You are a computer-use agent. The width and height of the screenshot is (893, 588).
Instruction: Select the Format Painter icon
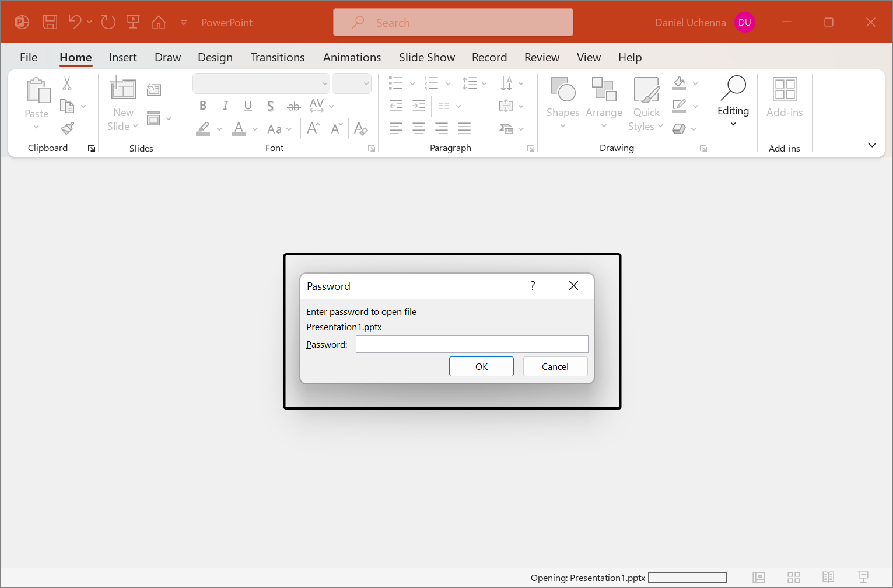(x=66, y=128)
